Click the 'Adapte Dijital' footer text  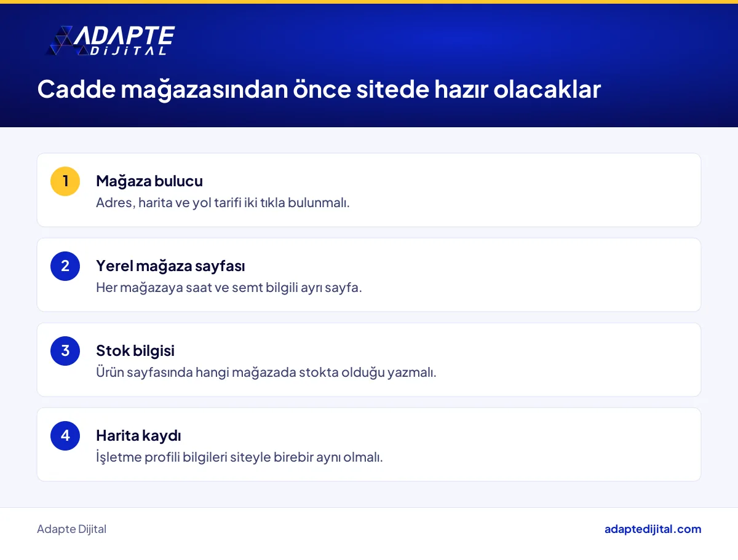point(71,529)
